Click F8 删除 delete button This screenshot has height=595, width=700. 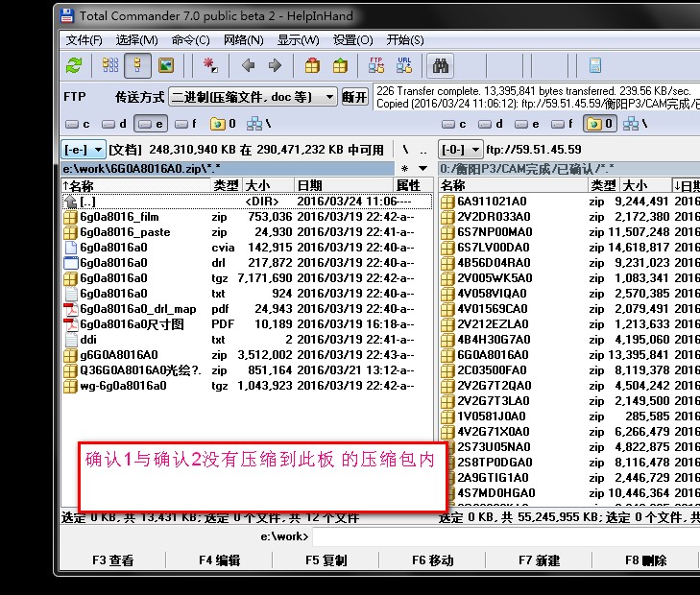point(645,560)
